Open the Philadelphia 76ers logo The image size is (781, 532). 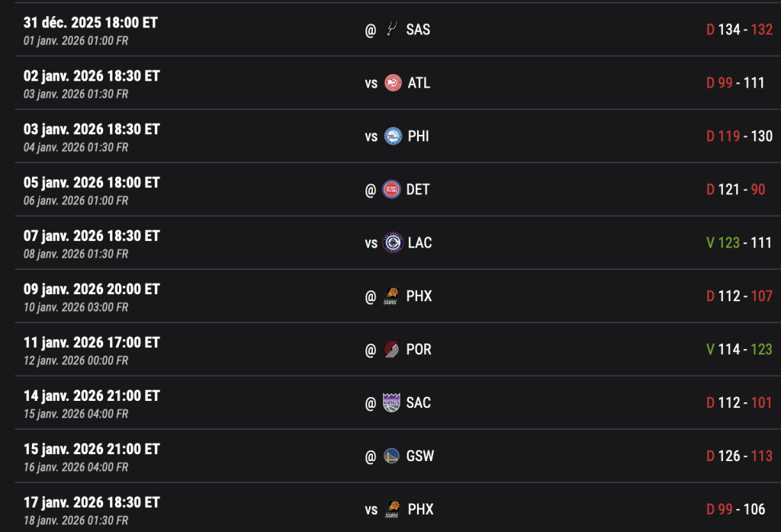(393, 136)
